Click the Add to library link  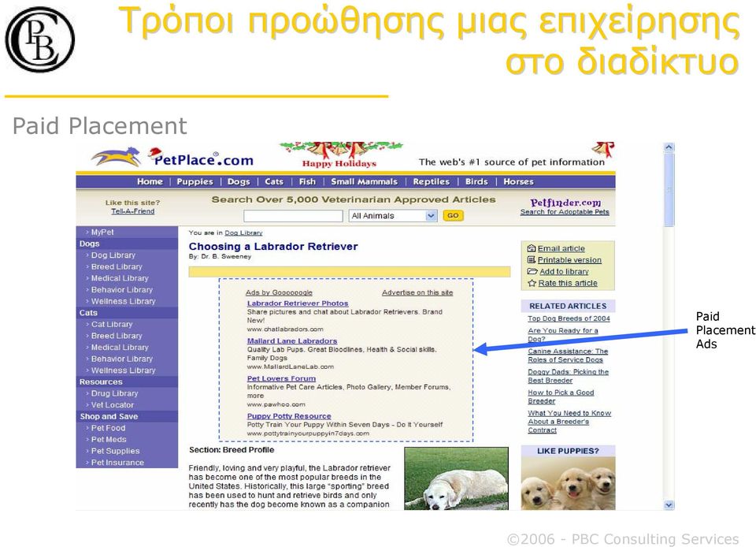(x=564, y=272)
